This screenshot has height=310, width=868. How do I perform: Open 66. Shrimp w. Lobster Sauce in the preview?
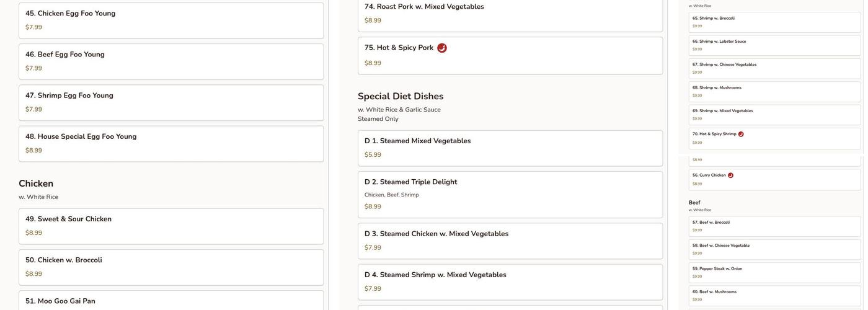(x=775, y=45)
